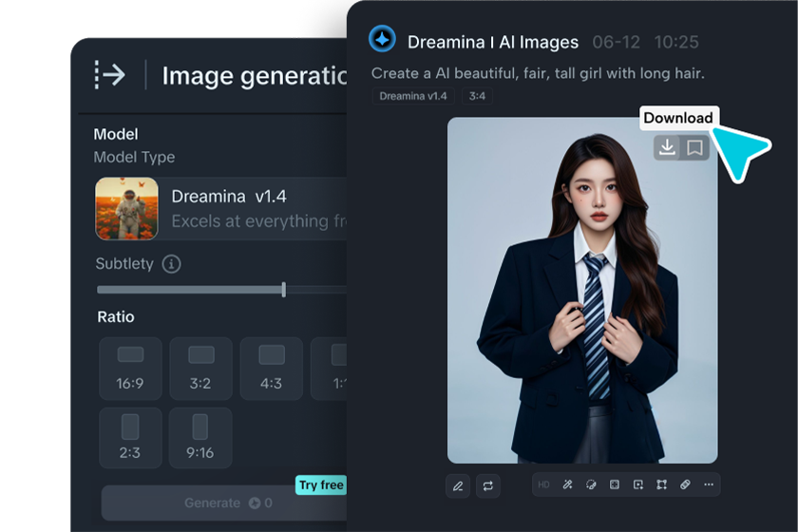This screenshot has height=532, width=798.
Task: Click the 3:4 ratio tag
Action: coord(477,96)
